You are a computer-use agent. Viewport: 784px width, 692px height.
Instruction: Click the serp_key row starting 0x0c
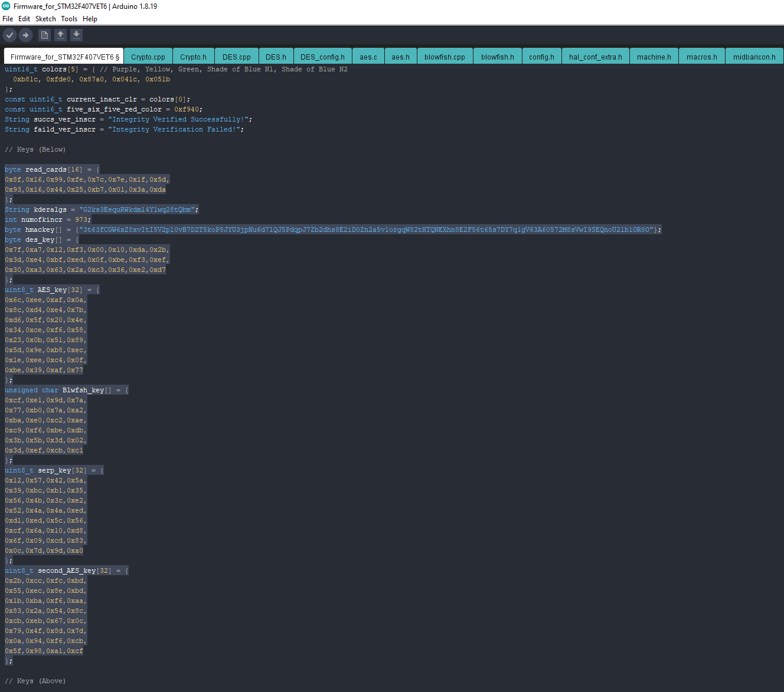click(44, 550)
